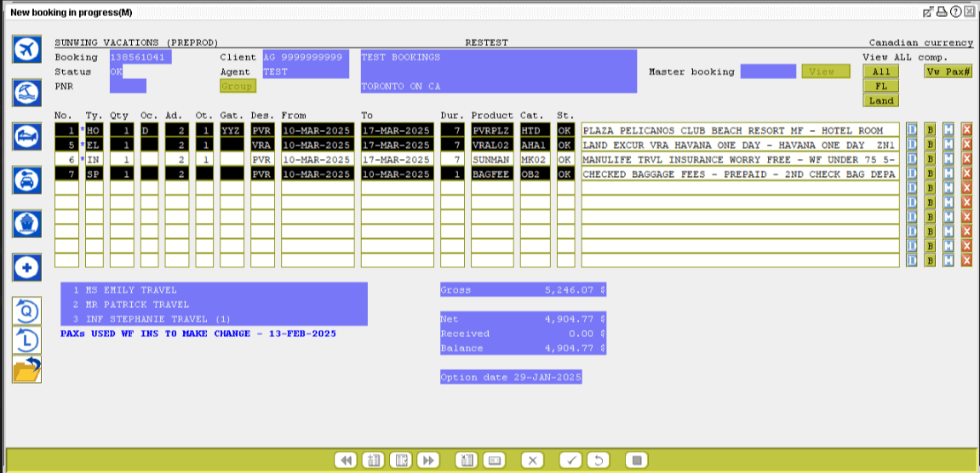Select booking number 138561041 field
The image size is (980, 473).
point(140,57)
